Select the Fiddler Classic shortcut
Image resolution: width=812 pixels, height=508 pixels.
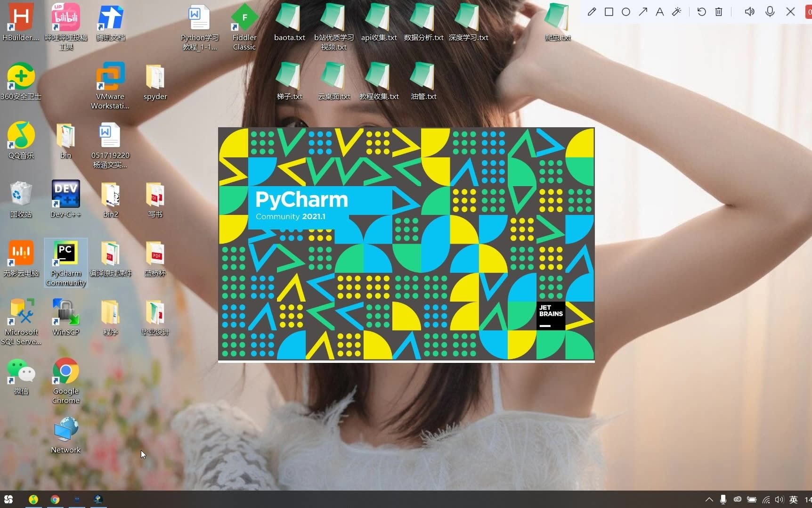(x=244, y=27)
